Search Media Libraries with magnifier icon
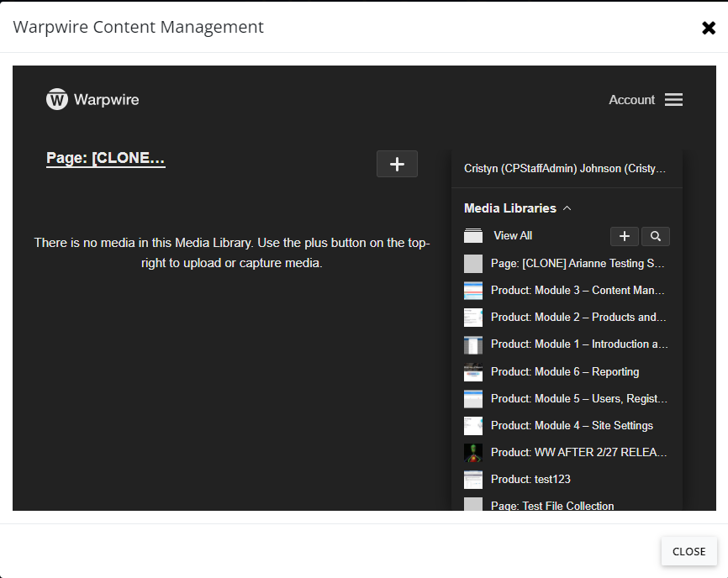This screenshot has width=728, height=578. point(655,236)
